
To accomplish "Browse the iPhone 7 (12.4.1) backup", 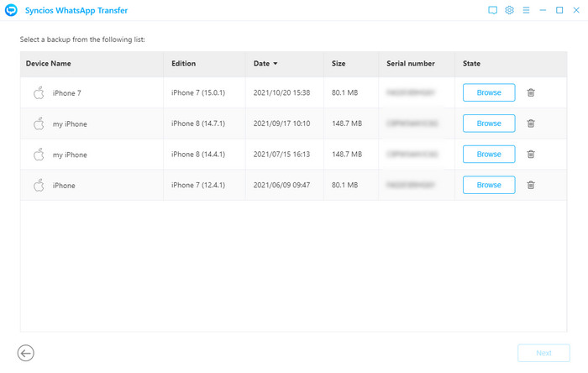I will (x=489, y=185).
